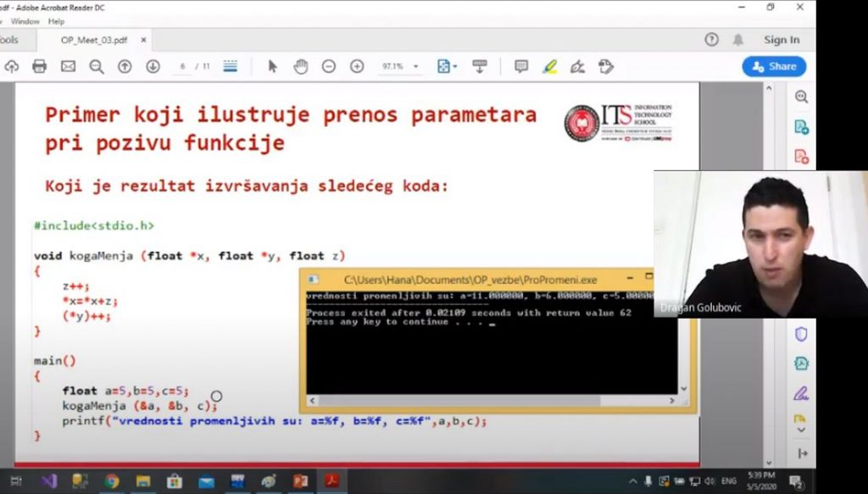Viewport: 868px width, 494px height.
Task: Select the Hand pan tool
Action: point(300,66)
